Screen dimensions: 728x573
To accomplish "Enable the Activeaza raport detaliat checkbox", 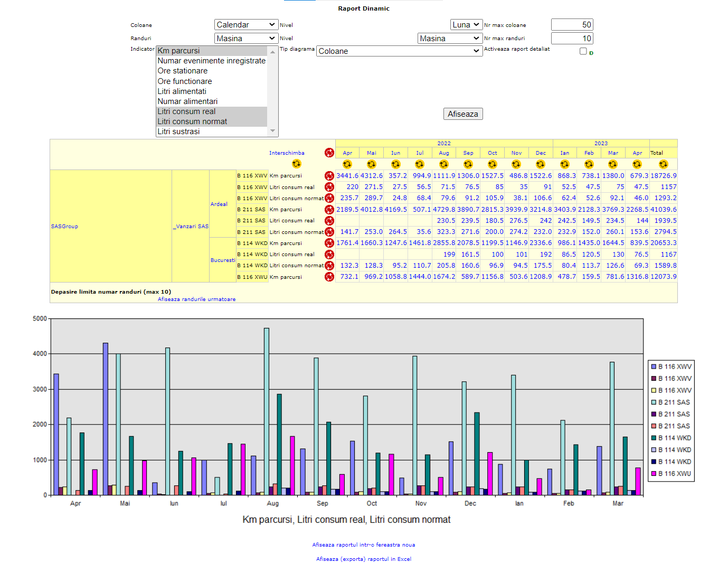I will (x=583, y=51).
